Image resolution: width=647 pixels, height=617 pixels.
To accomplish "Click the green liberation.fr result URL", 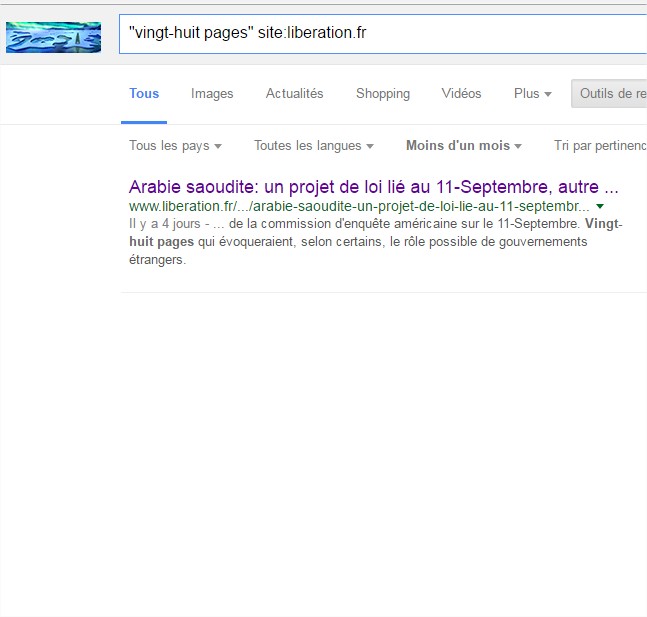I will [x=359, y=206].
